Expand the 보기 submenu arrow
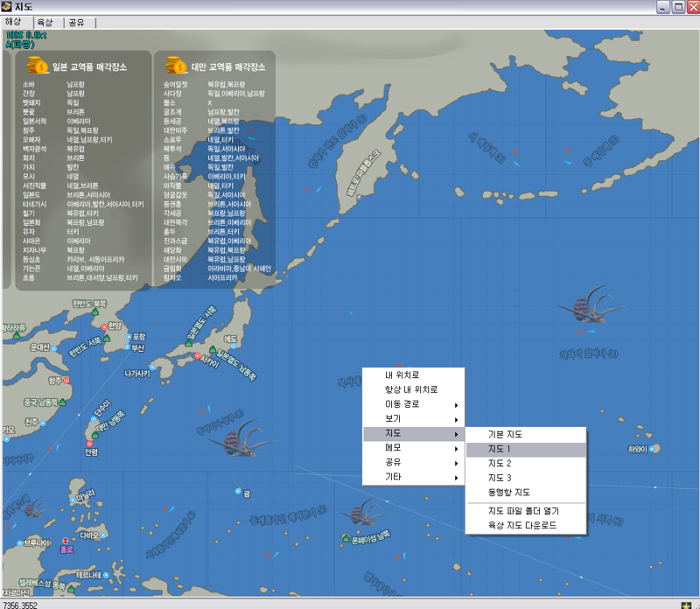Screen dimensions: 700x609 click(456, 420)
